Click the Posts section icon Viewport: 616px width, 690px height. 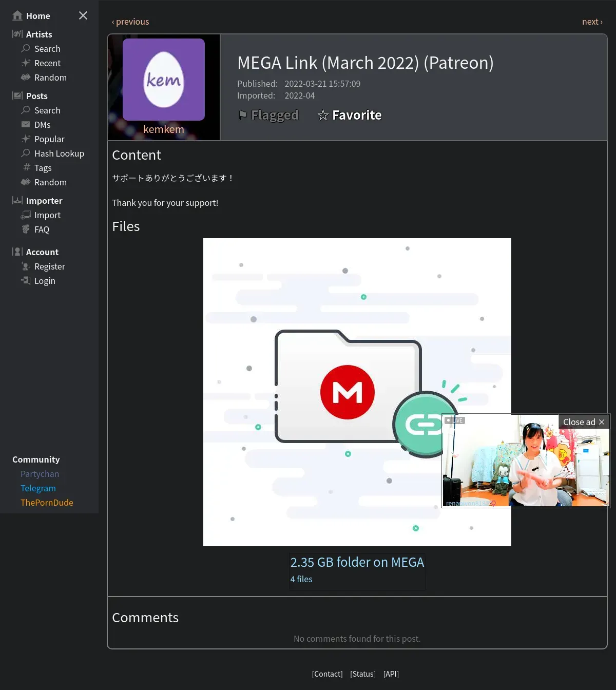pos(17,95)
